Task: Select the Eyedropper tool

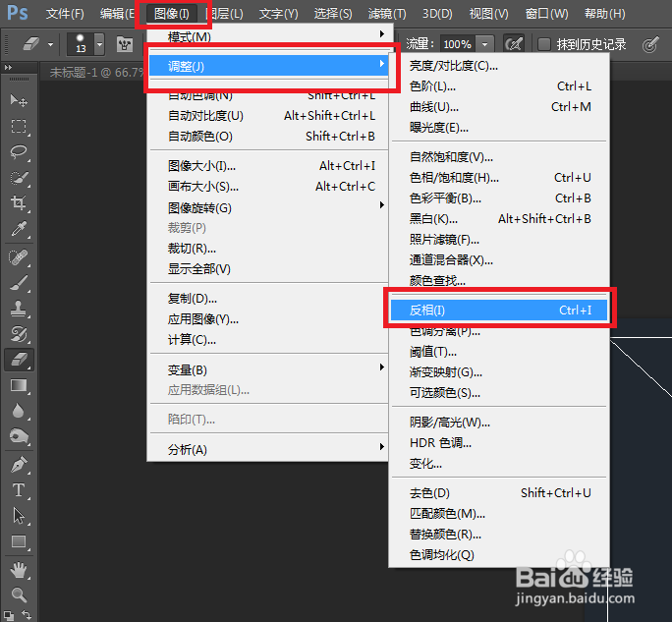Action: (19, 229)
